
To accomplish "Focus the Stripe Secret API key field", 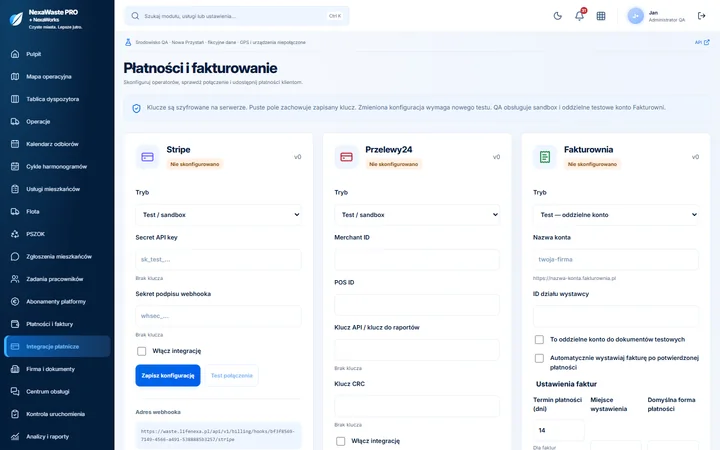I will 218,260.
